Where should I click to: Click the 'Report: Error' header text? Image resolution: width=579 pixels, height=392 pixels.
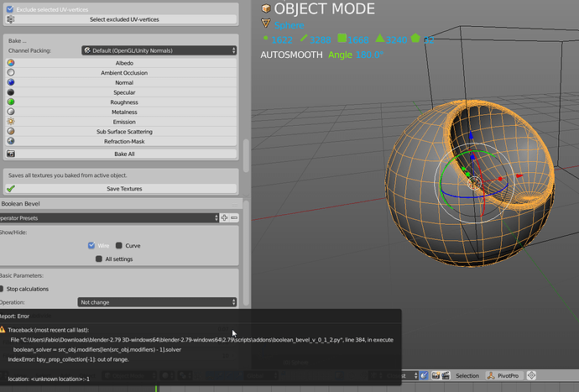click(x=14, y=316)
